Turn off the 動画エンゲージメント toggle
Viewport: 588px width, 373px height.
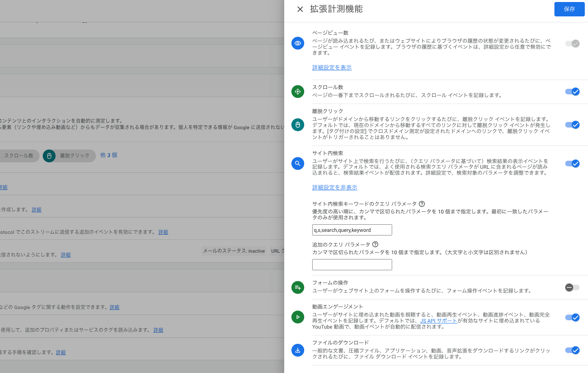pyautogui.click(x=572, y=317)
